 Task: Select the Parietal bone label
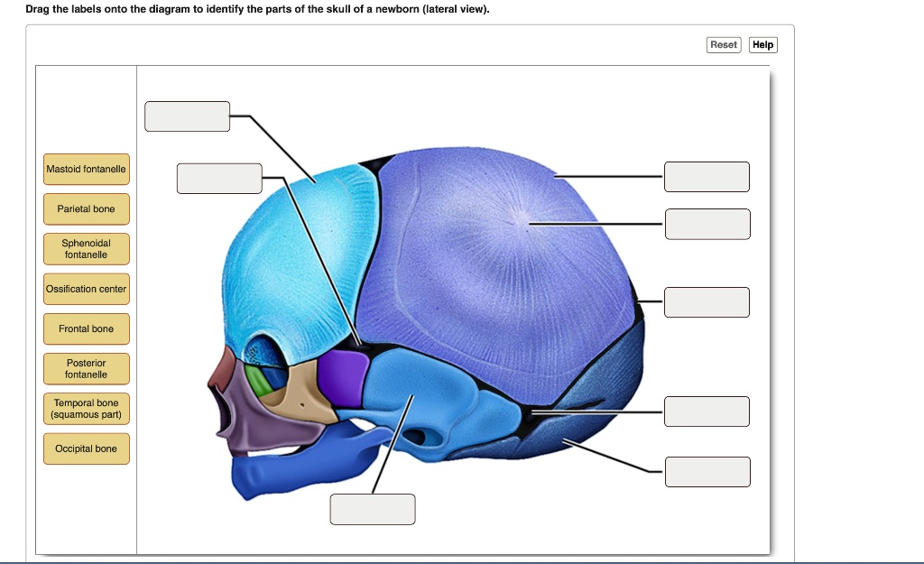(x=86, y=208)
